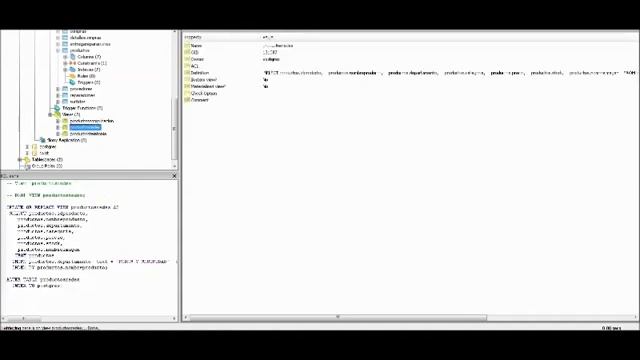This screenshot has width=640, height=360.
Task: Expand the highlighted view node
Action: [x=58, y=127]
